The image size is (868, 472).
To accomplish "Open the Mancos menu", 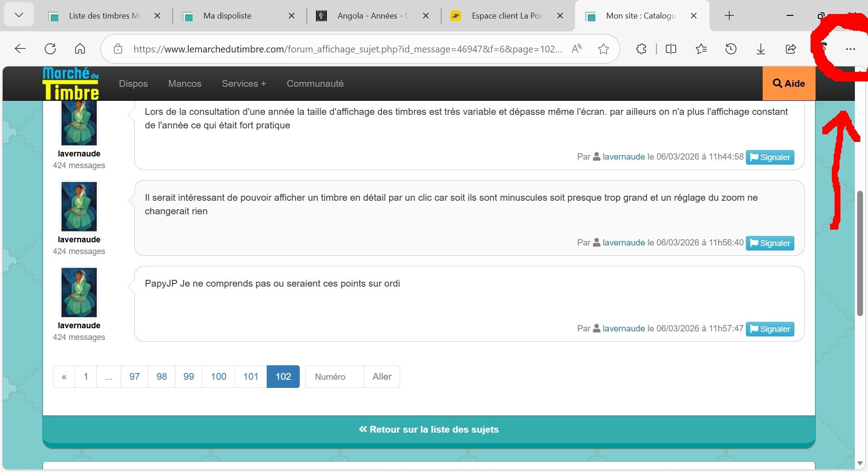I will (x=185, y=84).
